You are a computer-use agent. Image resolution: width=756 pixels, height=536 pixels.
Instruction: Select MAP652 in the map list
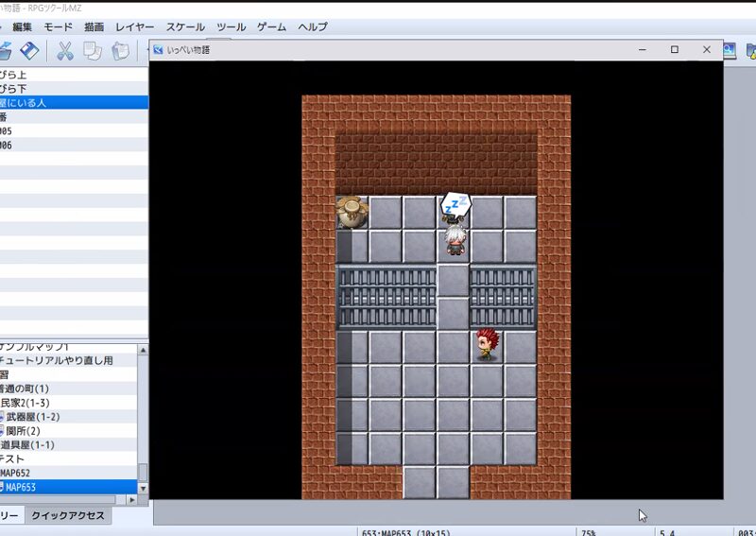pyautogui.click(x=19, y=473)
